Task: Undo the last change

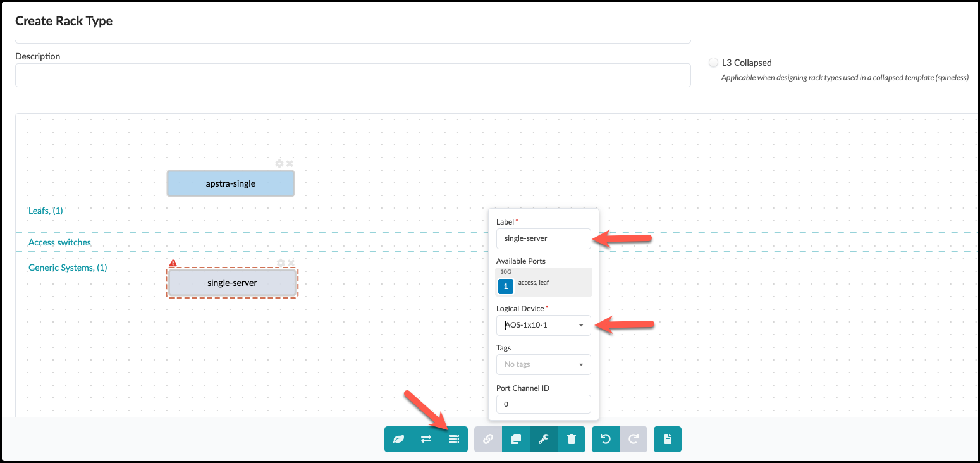Action: point(606,439)
